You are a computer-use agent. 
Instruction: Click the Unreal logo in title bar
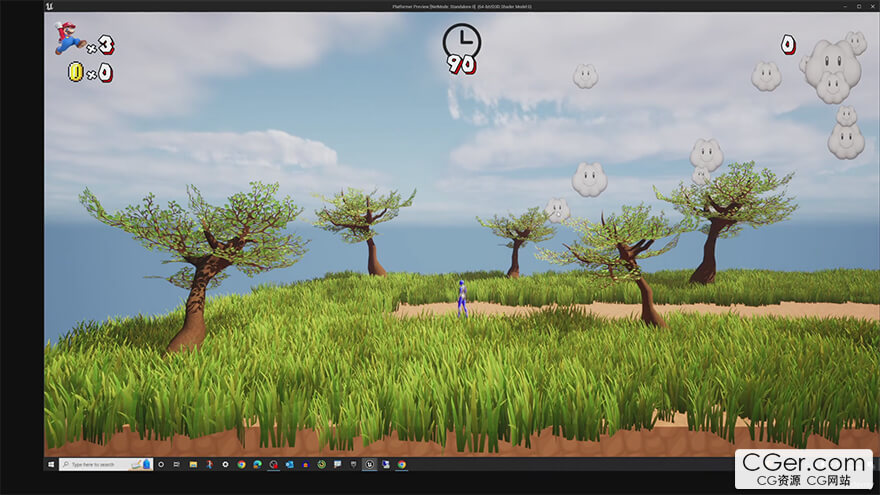pos(49,6)
